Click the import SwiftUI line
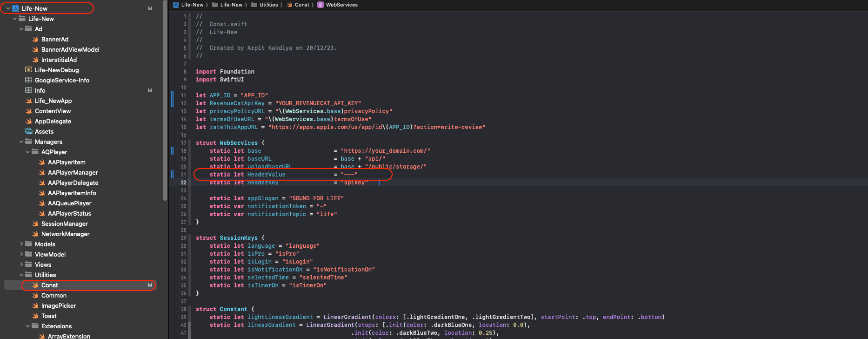The height and width of the screenshot is (339, 868). click(220, 80)
